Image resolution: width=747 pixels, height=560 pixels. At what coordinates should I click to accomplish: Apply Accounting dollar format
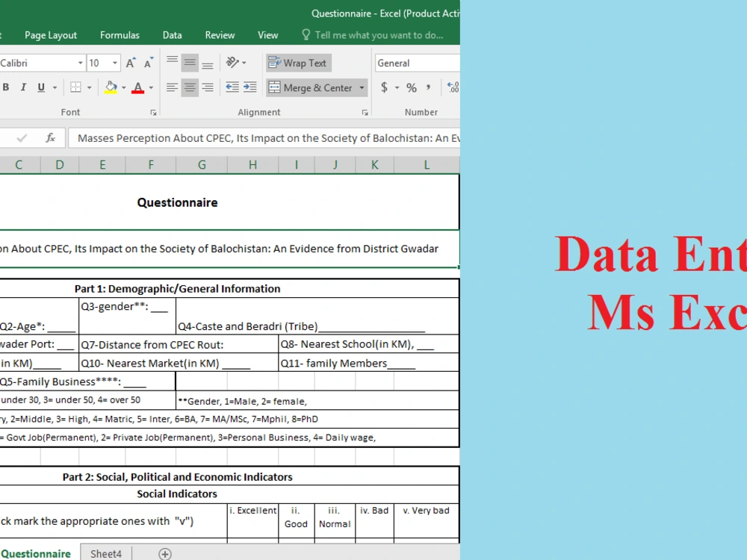click(384, 87)
